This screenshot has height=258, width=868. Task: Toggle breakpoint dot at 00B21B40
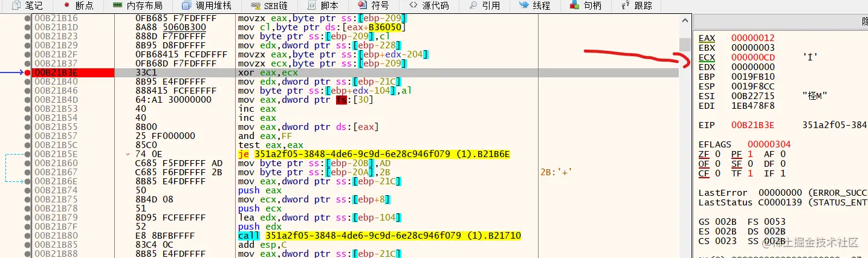coord(27,82)
